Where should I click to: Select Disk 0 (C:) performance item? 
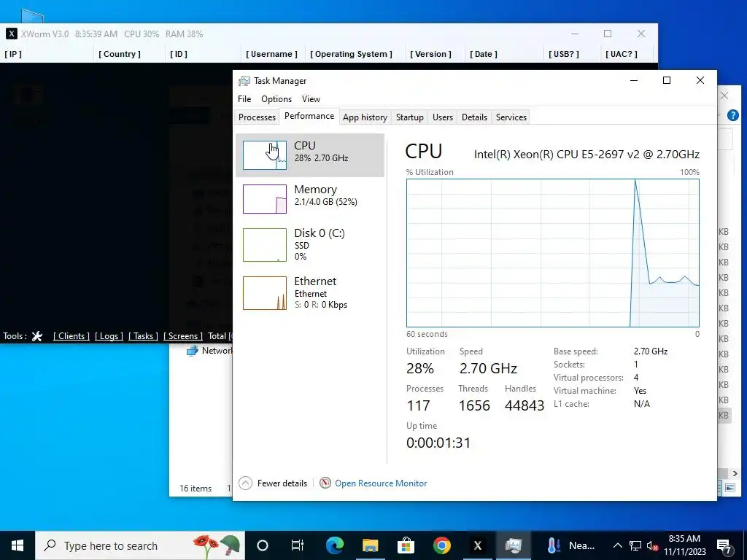click(310, 244)
